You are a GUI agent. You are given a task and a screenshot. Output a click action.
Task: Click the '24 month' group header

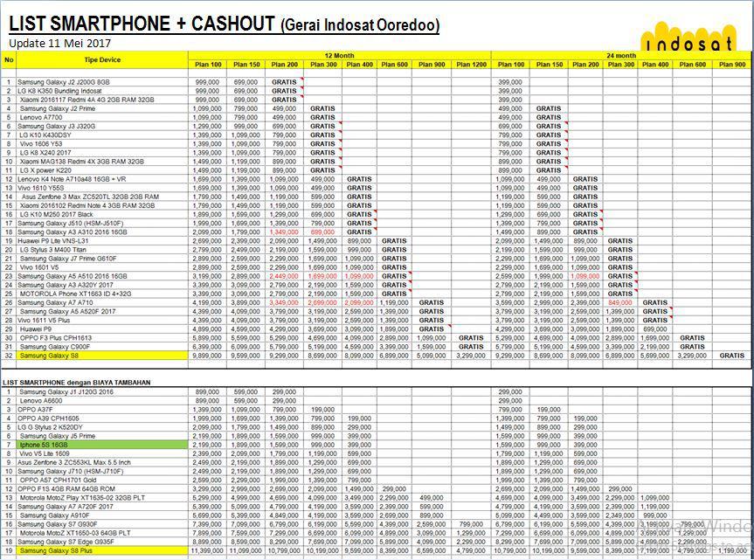(x=621, y=55)
